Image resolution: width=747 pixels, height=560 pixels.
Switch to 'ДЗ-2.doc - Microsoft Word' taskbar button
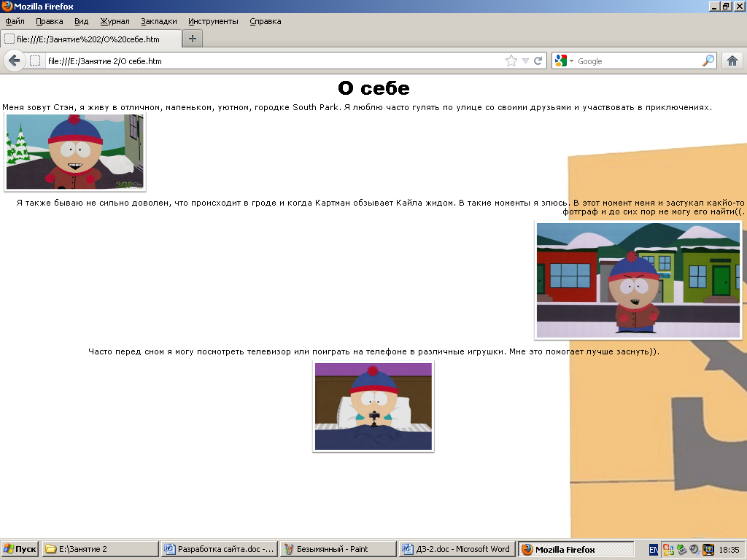pos(457,549)
